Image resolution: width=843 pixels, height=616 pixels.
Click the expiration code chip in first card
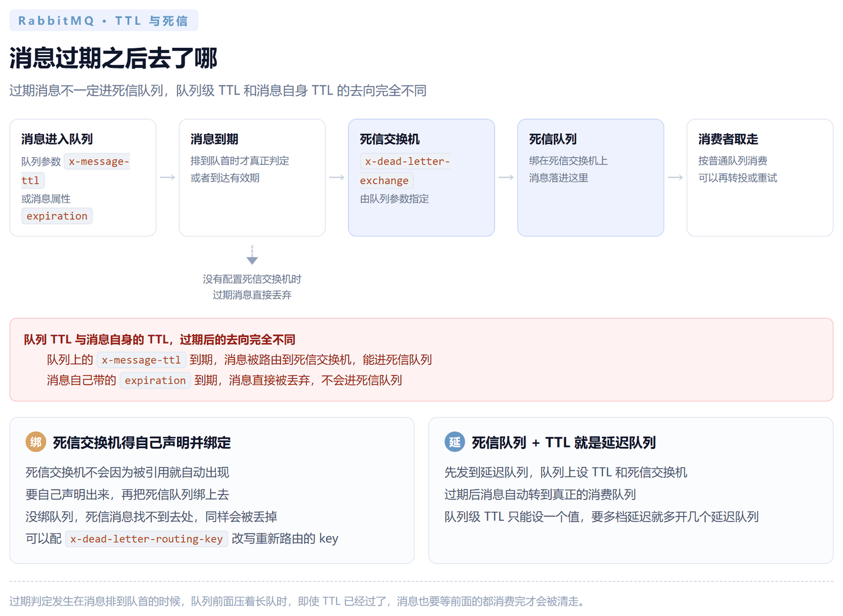57,216
